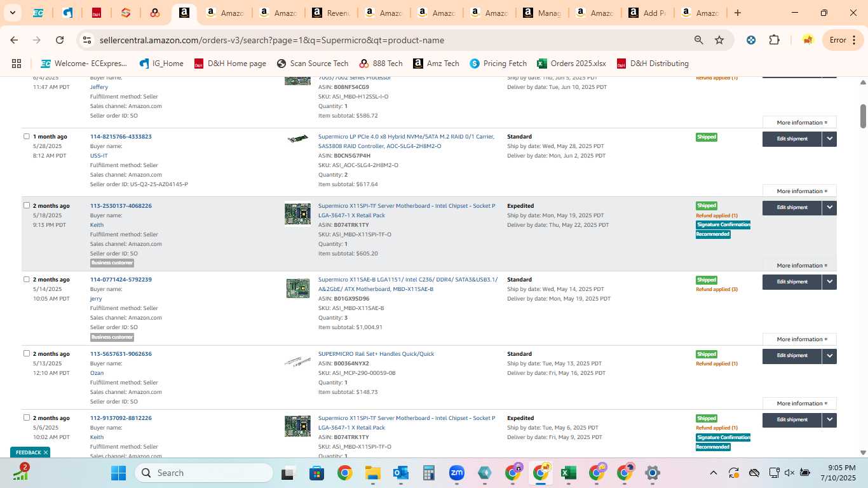Click zoom magnifier icon in address bar
The height and width of the screenshot is (488, 868).
[699, 40]
